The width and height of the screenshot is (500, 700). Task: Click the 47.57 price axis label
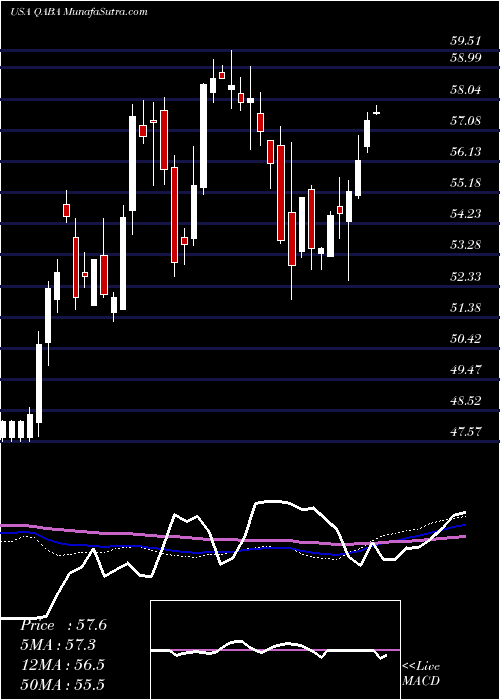(466, 431)
